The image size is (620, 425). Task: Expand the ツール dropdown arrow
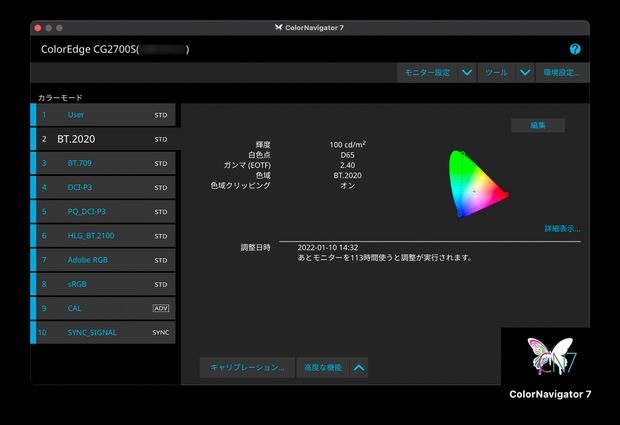tap(525, 73)
